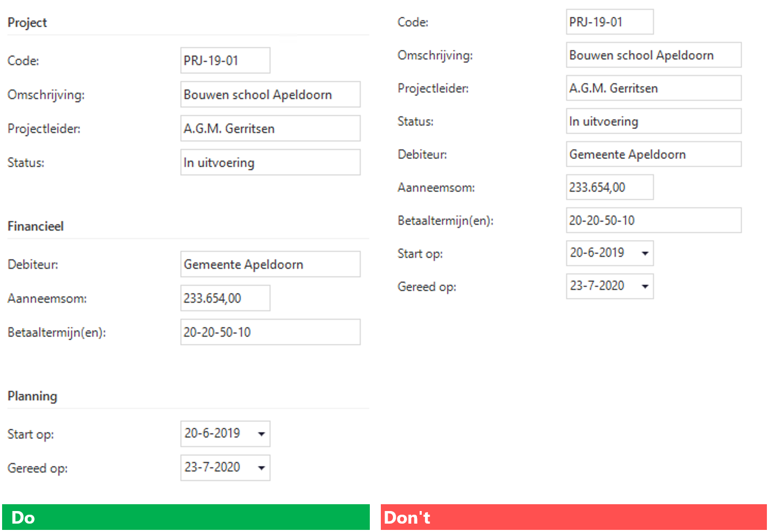Click the Aanneemsom field under the Financieel heading

pyautogui.click(x=225, y=299)
